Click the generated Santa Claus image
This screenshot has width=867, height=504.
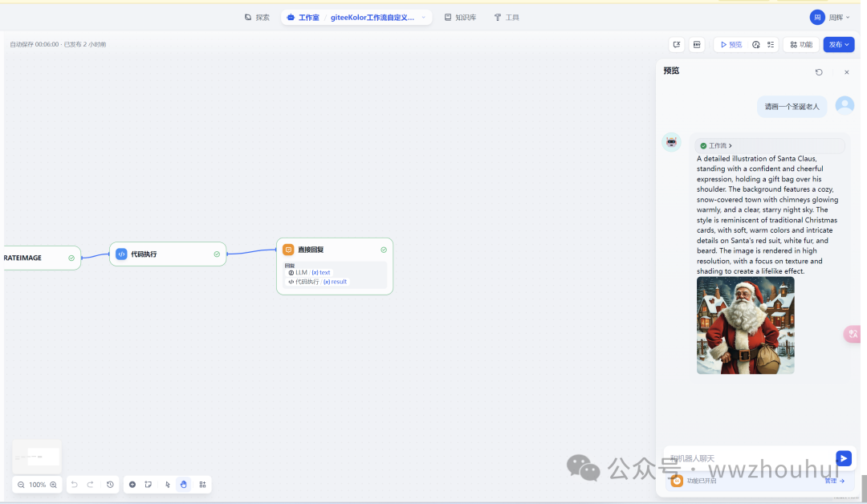[745, 325]
